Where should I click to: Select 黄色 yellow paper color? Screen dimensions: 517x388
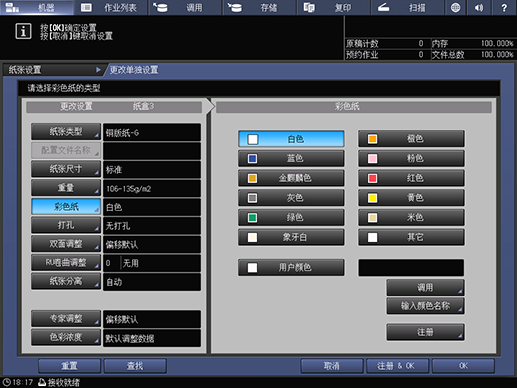pos(411,198)
